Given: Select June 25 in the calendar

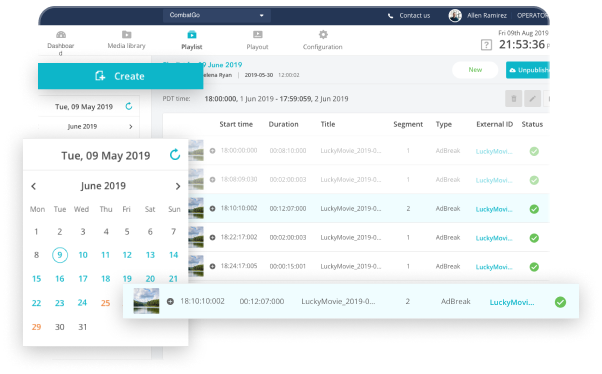Looking at the screenshot, I should (105, 303).
